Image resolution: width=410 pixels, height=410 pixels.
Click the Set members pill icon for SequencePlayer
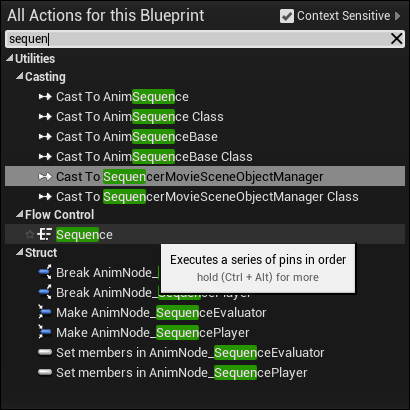coord(45,373)
